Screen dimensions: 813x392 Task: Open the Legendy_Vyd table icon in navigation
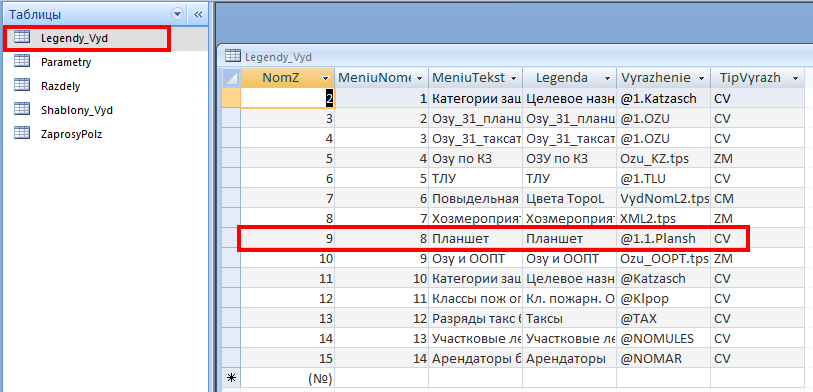tap(22, 37)
